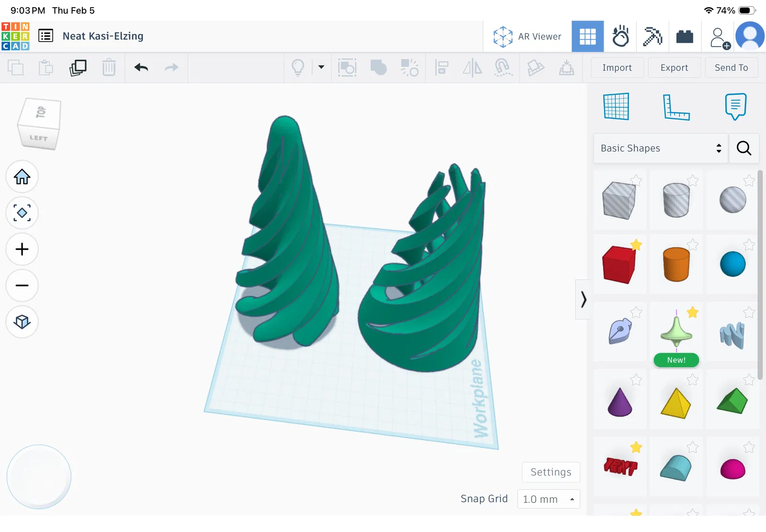Open the Basic Shapes dropdown

pyautogui.click(x=661, y=148)
